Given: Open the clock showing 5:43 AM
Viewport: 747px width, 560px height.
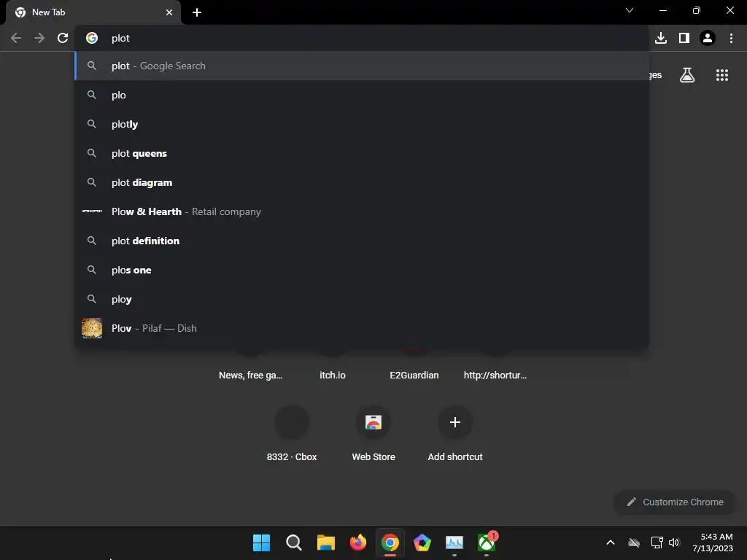Looking at the screenshot, I should [x=712, y=542].
